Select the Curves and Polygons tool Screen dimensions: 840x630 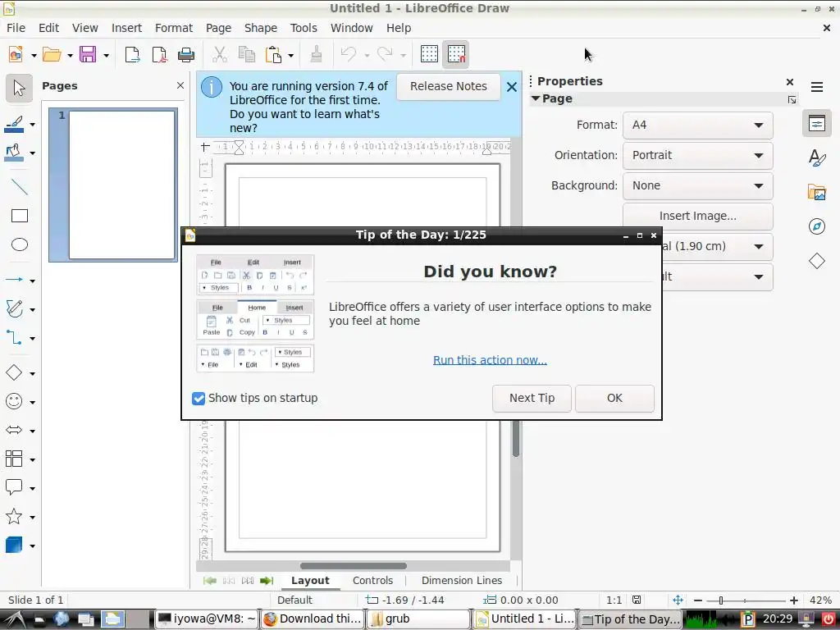click(15, 309)
